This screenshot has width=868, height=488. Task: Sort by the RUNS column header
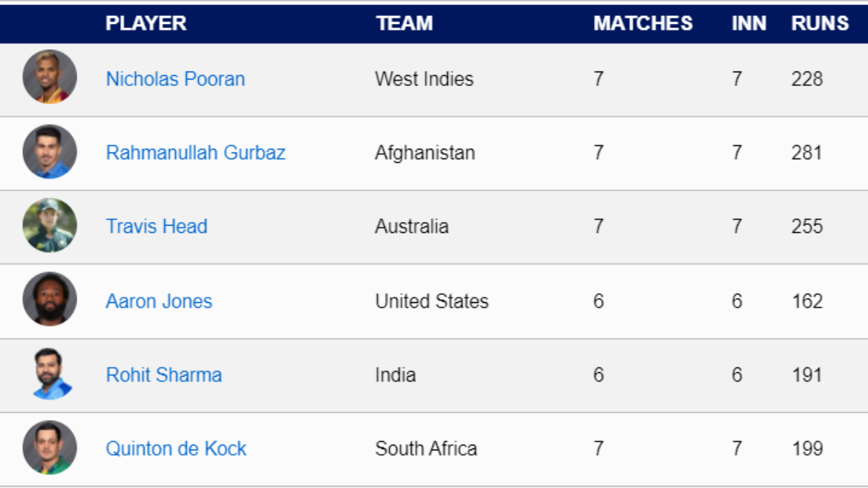tap(820, 23)
